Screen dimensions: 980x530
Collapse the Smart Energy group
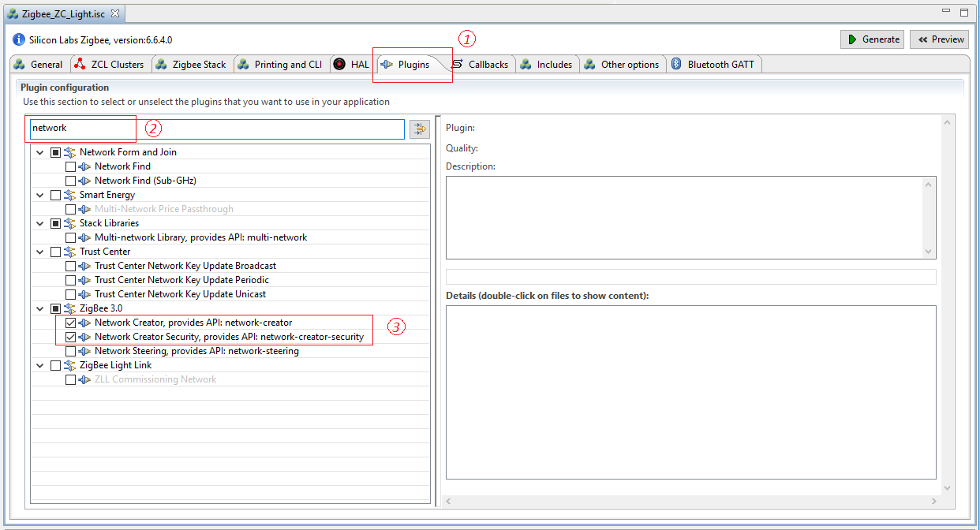pyautogui.click(x=40, y=195)
